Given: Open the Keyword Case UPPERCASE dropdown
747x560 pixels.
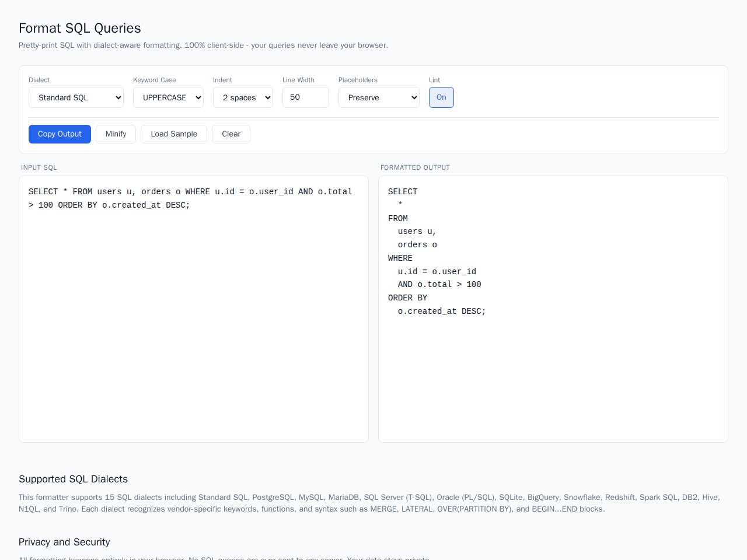Looking at the screenshot, I should [x=168, y=97].
